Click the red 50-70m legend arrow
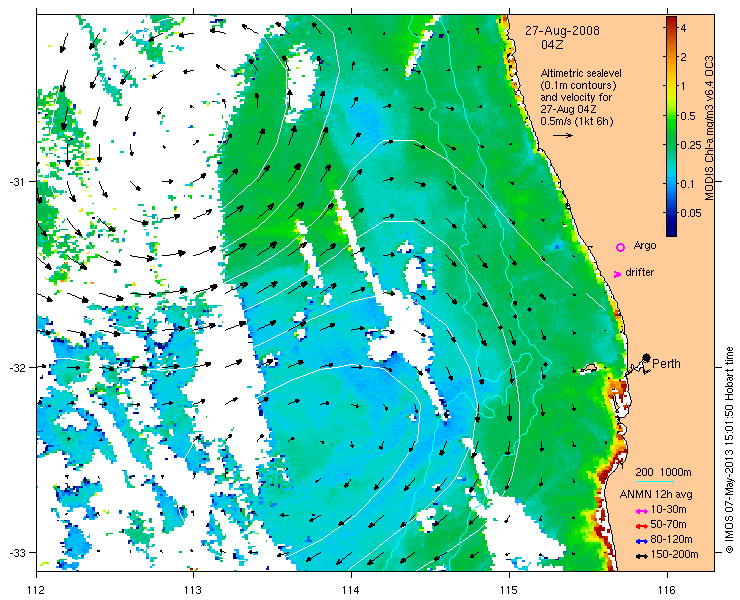The image size is (740, 600). (x=641, y=526)
